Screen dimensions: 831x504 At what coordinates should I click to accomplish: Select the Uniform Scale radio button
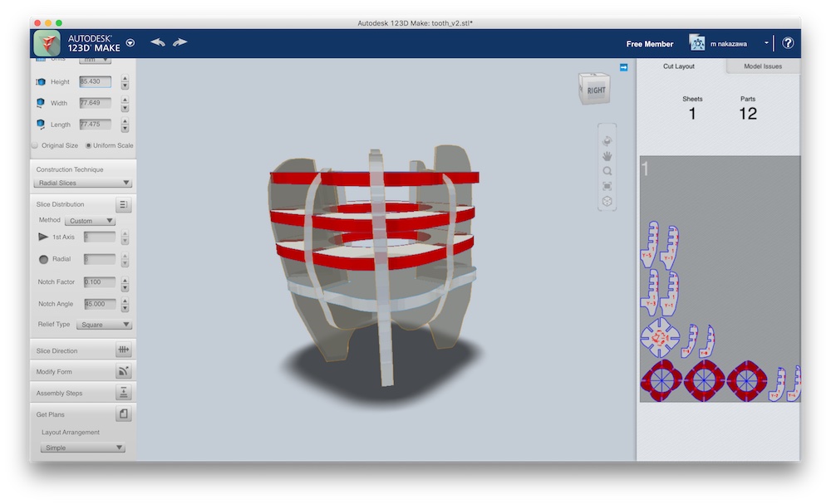pos(89,145)
